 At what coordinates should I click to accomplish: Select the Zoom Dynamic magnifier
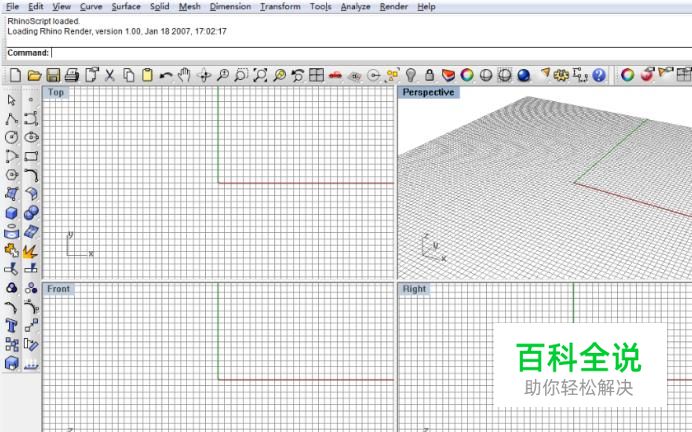tap(223, 75)
